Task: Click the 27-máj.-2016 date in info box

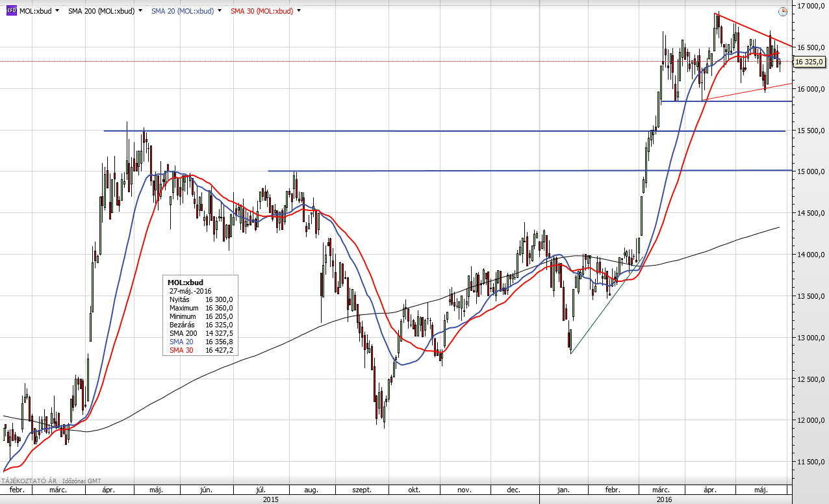Action: [x=190, y=291]
